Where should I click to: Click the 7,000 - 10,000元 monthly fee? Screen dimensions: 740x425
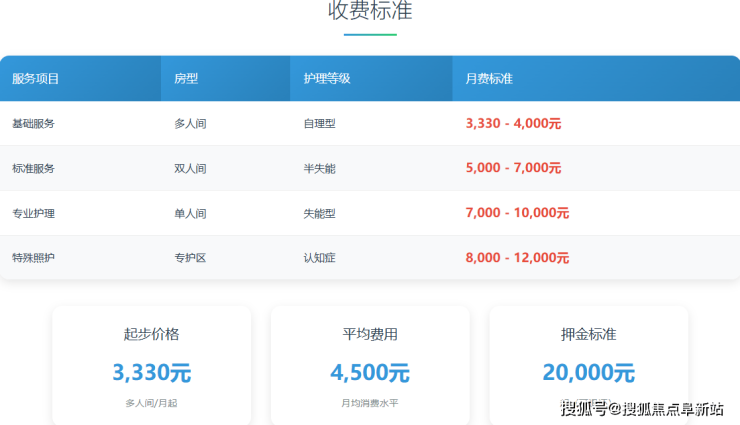point(517,213)
